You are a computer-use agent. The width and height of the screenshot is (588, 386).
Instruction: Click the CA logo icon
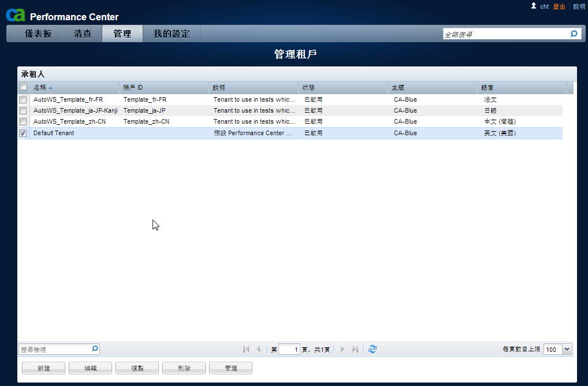(16, 14)
